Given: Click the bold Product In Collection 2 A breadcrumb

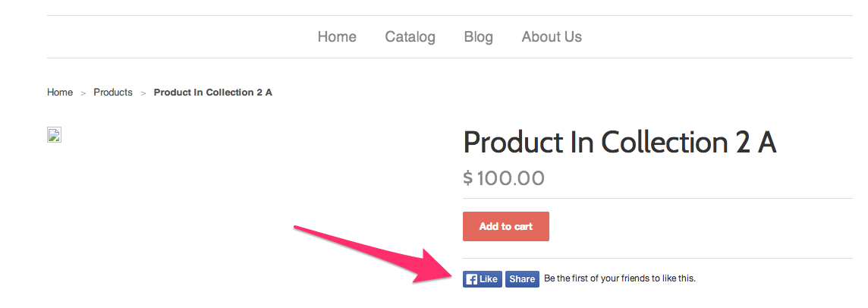Looking at the screenshot, I should 213,93.
